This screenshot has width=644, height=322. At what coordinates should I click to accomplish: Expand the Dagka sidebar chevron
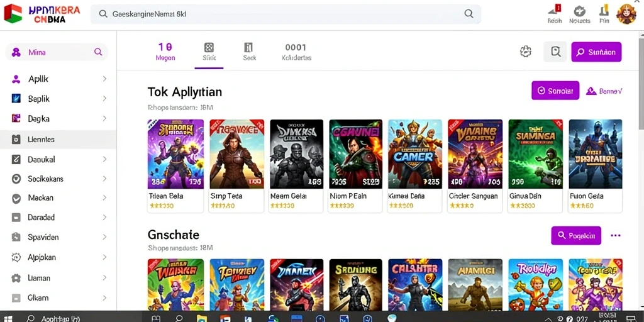tap(104, 119)
